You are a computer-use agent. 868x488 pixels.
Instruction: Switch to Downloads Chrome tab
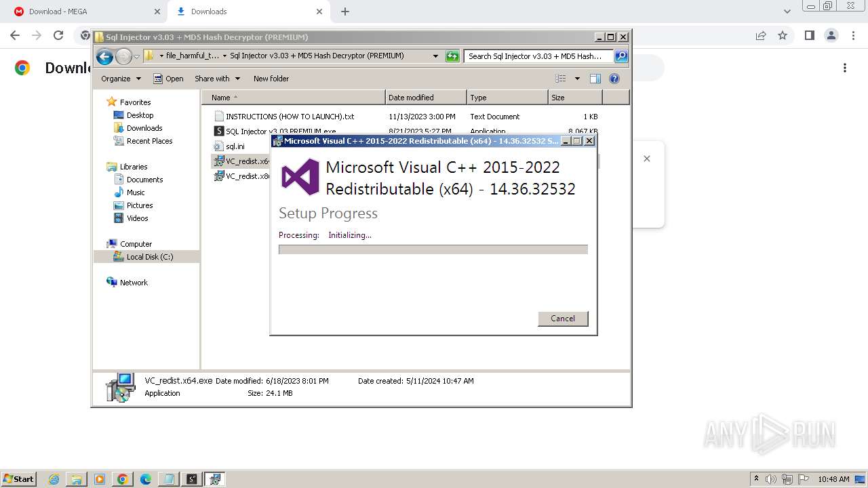tap(249, 12)
